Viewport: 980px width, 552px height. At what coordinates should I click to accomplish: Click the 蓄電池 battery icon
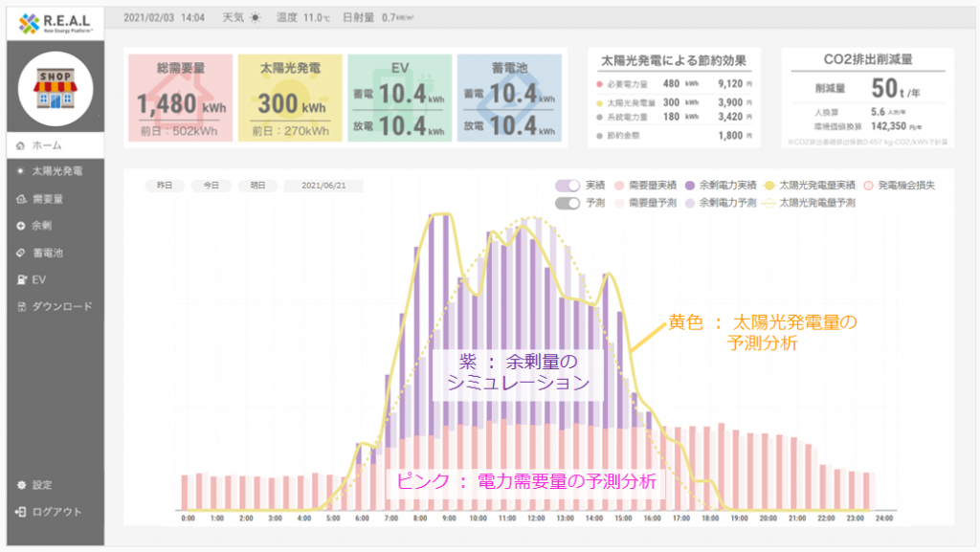[21, 253]
